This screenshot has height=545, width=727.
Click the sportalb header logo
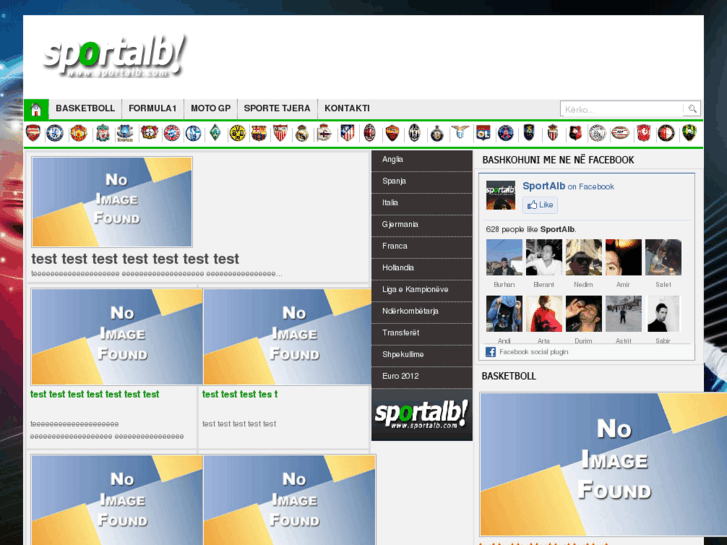[x=115, y=57]
